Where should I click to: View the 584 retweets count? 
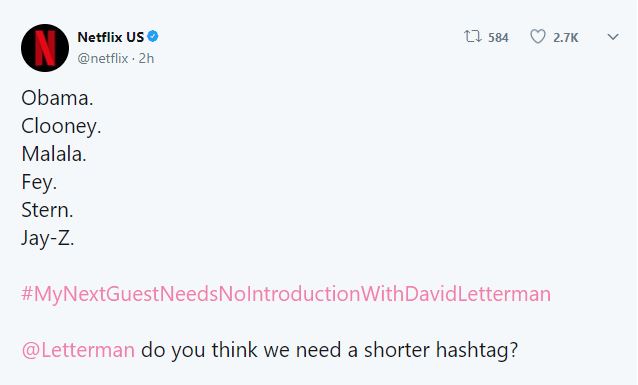pyautogui.click(x=498, y=38)
